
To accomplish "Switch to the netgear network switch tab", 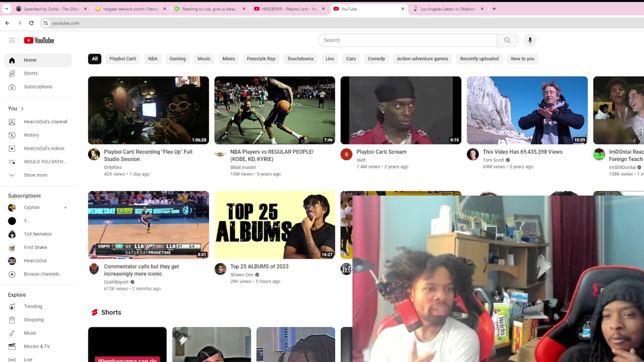I will (131, 9).
